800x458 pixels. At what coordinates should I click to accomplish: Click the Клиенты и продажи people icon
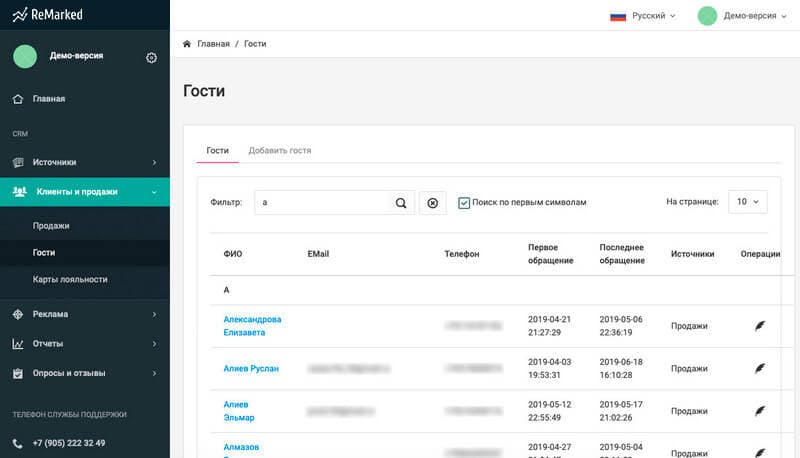19,192
